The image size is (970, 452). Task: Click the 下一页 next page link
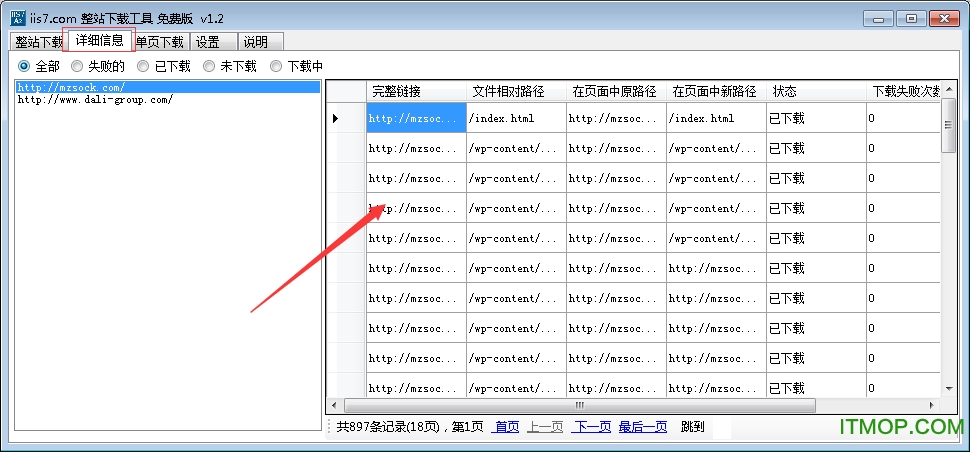click(591, 427)
